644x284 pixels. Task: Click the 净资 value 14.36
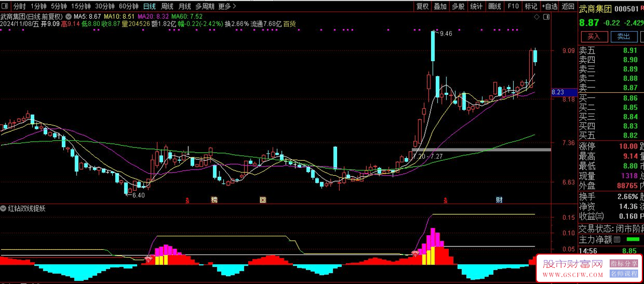coord(628,206)
